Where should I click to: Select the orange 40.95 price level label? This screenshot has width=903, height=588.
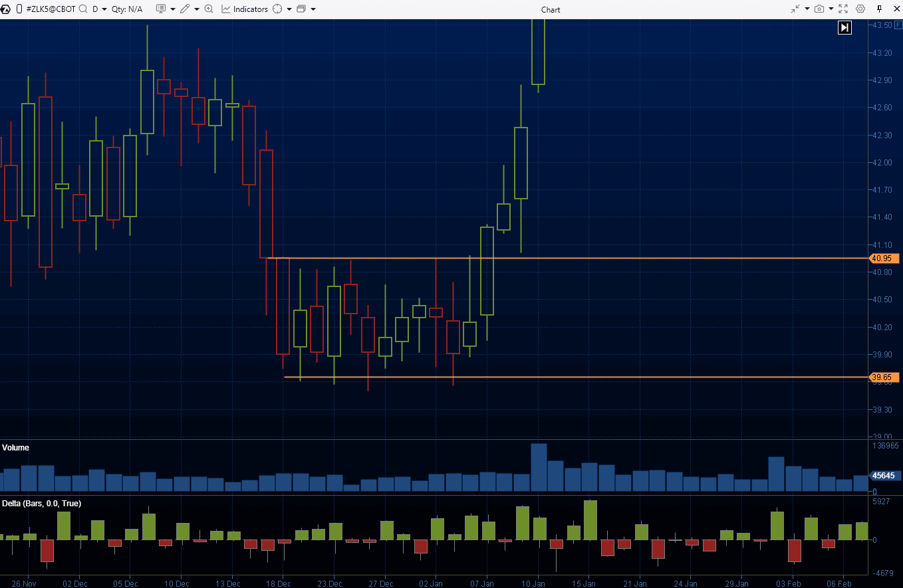(882, 258)
